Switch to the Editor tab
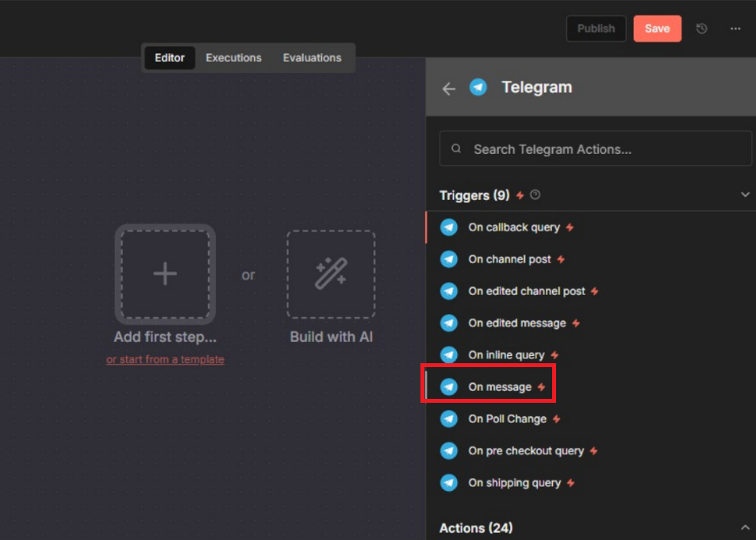 [170, 58]
